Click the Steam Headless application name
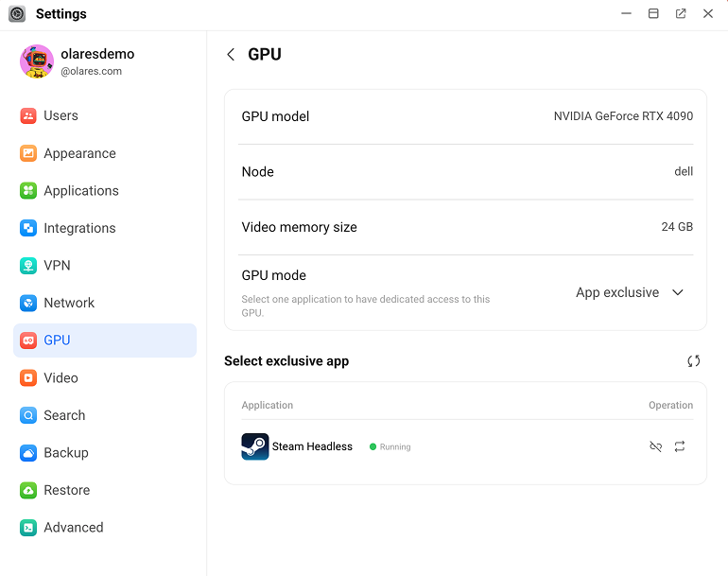Image resolution: width=728 pixels, height=576 pixels. tap(312, 446)
